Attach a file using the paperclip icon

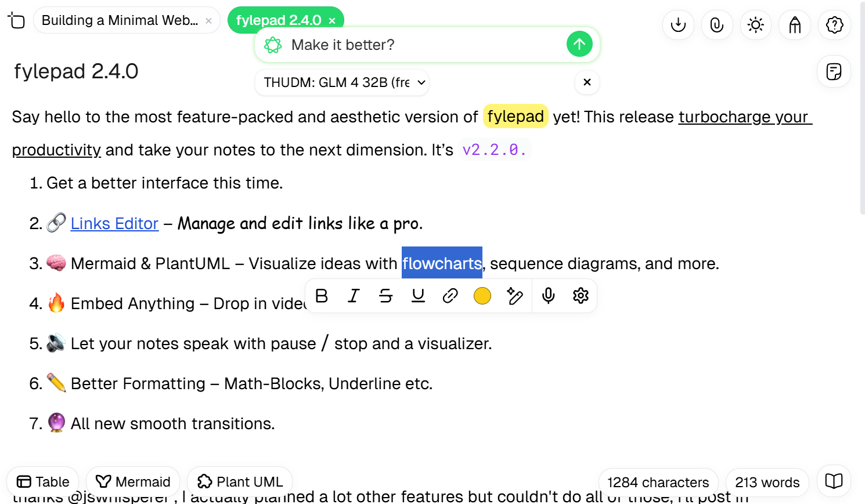[x=717, y=25]
